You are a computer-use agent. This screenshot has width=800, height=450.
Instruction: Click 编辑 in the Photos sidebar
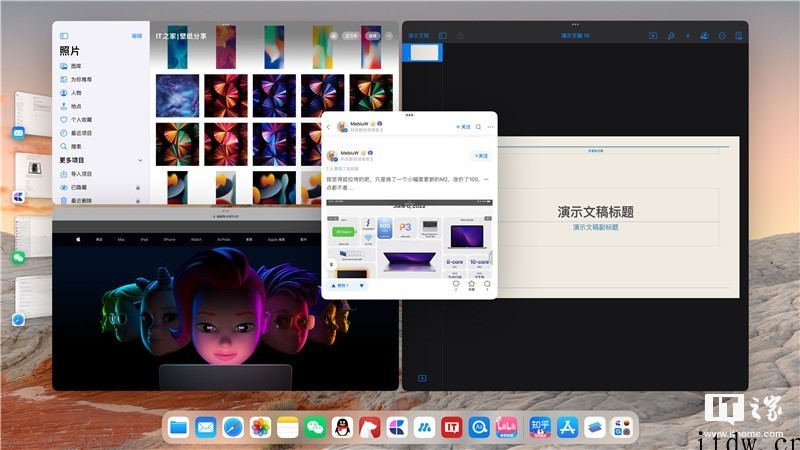pyautogui.click(x=137, y=36)
